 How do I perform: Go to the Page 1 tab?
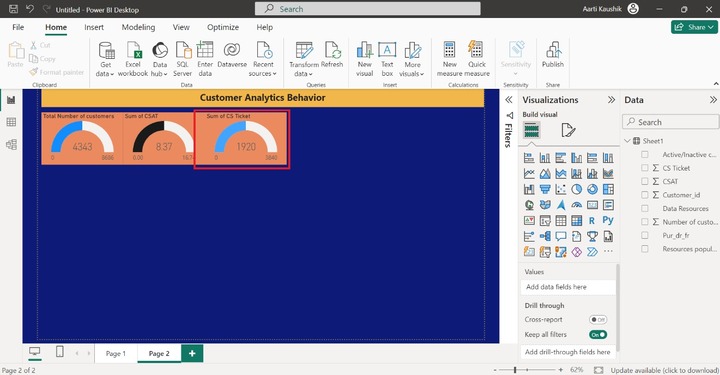point(116,353)
